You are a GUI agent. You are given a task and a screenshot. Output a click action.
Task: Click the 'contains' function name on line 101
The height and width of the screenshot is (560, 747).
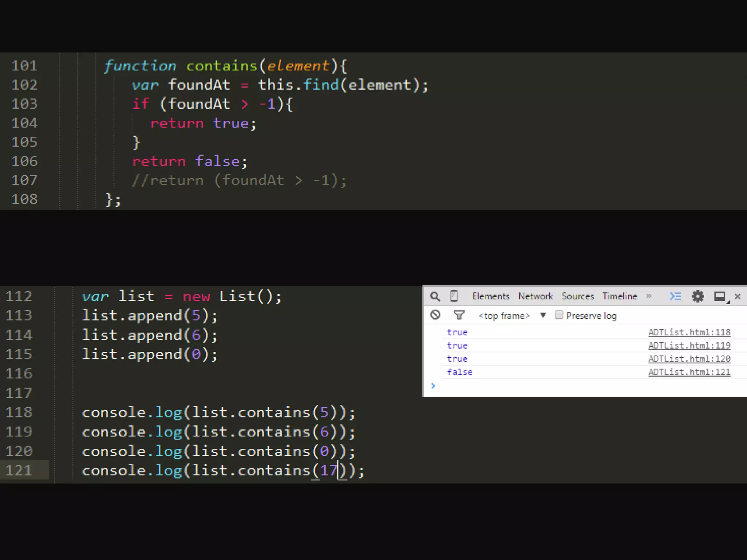coord(222,66)
